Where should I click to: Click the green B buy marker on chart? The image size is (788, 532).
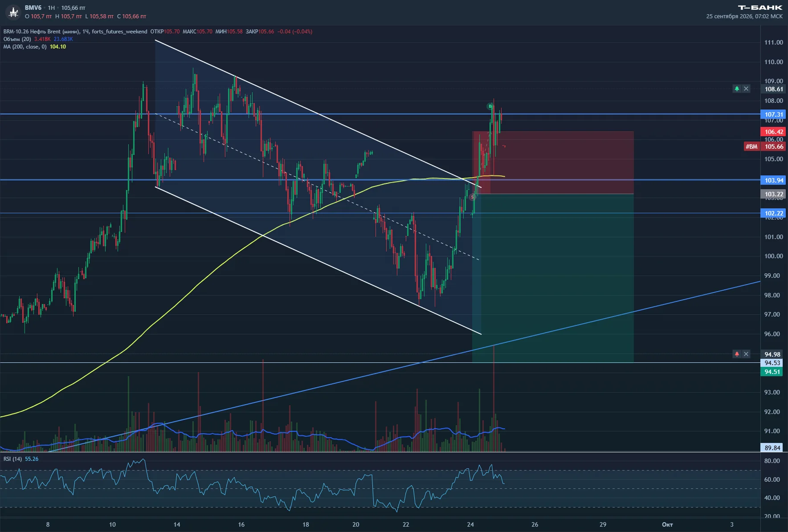[x=490, y=106]
